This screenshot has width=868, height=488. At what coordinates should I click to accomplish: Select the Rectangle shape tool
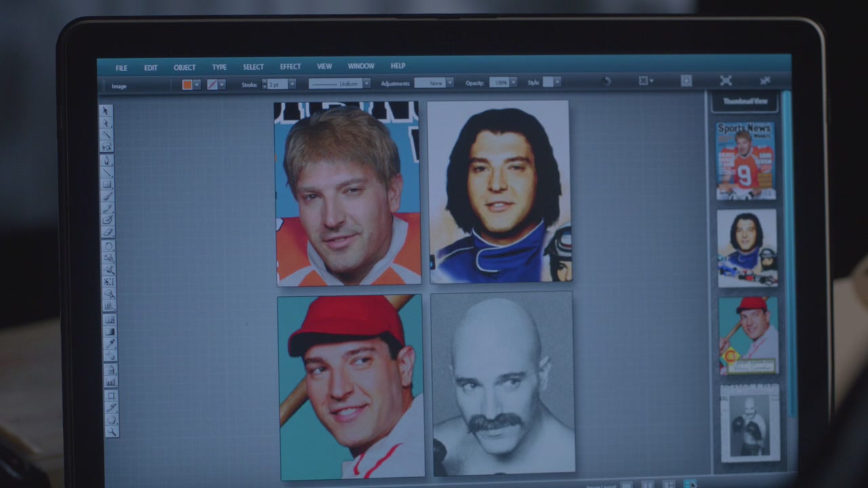pos(107,184)
